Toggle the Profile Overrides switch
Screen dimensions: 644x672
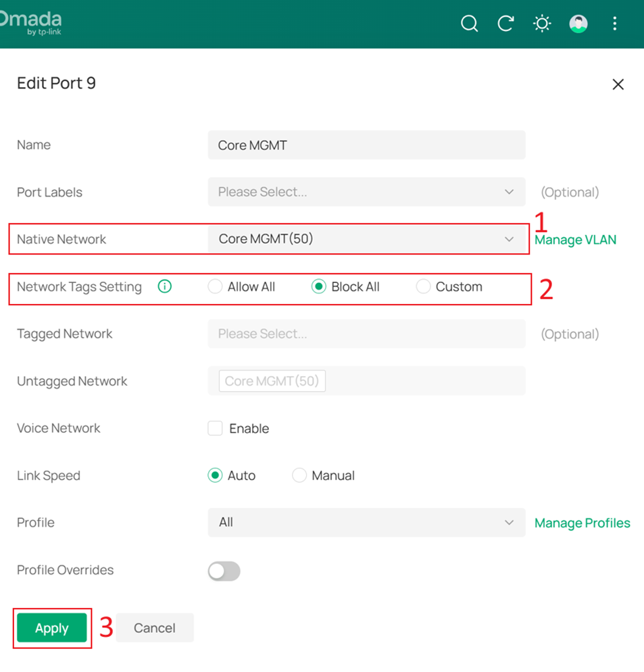click(x=224, y=571)
